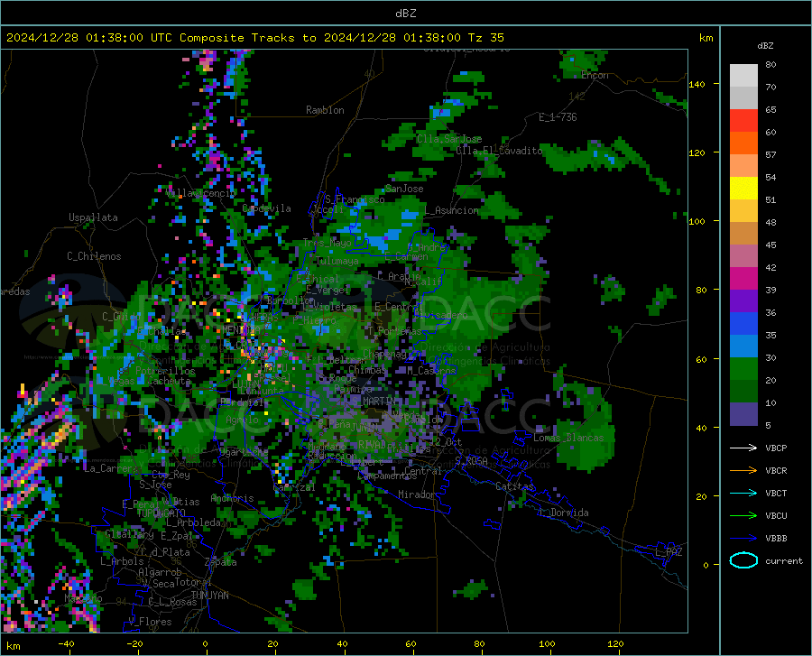Click the Anchoris map label
Screen dimensions: 812x656
[232, 499]
